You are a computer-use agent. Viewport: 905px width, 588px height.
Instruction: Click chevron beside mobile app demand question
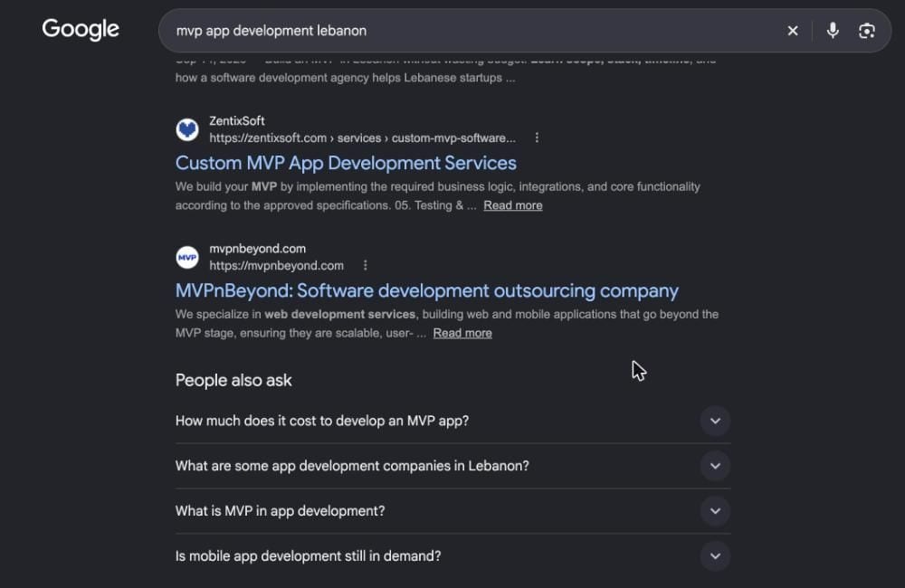(715, 555)
